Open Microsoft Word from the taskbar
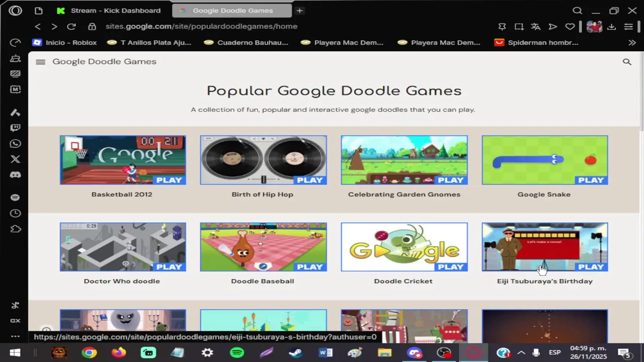Image resolution: width=644 pixels, height=362 pixels. tap(326, 353)
